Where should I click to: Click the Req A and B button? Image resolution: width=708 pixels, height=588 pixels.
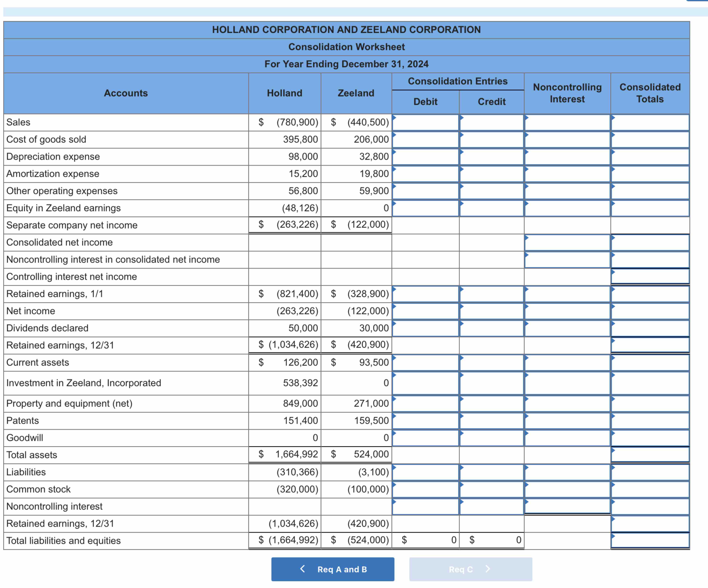(332, 569)
